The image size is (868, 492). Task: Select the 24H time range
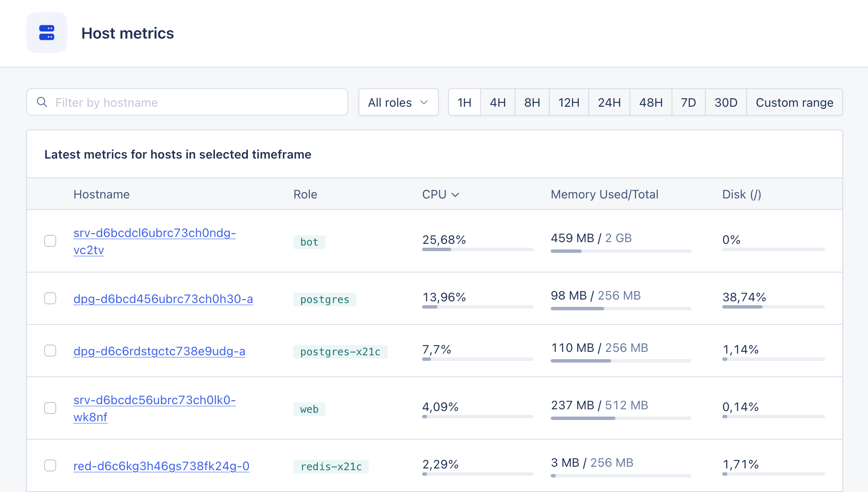(609, 102)
